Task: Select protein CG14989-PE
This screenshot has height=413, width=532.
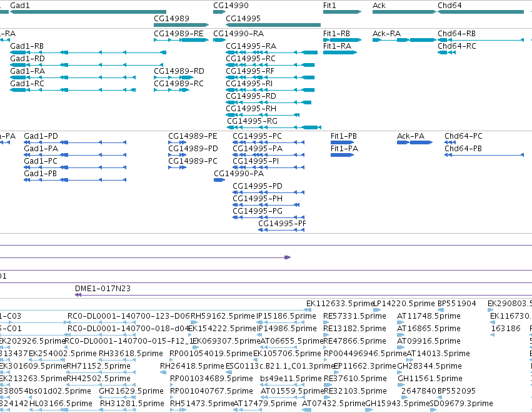Action: point(193,136)
